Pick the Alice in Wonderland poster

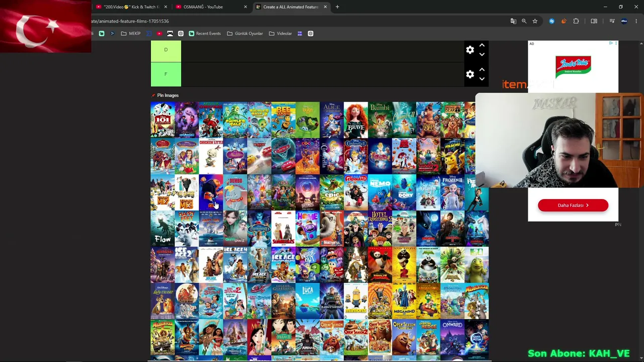pyautogui.click(x=332, y=120)
